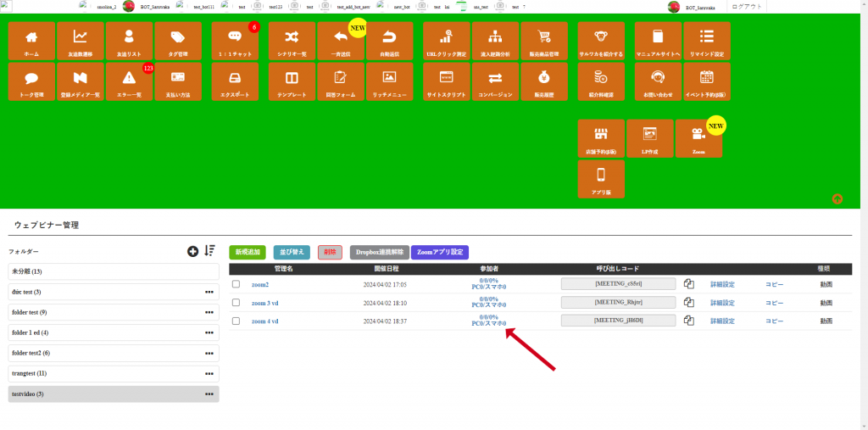Add a new folder with plus icon
Viewport: 868px width, 430px height.
[192, 252]
